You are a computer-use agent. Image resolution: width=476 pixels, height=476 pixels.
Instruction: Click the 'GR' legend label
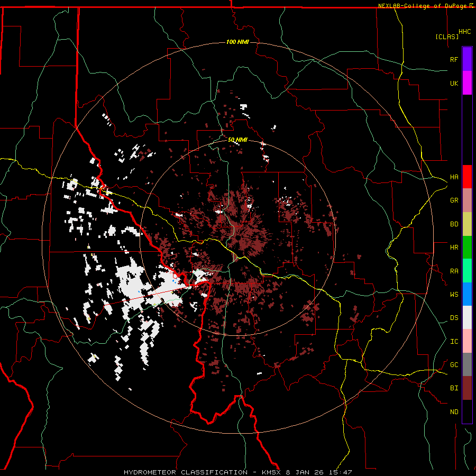(x=454, y=200)
